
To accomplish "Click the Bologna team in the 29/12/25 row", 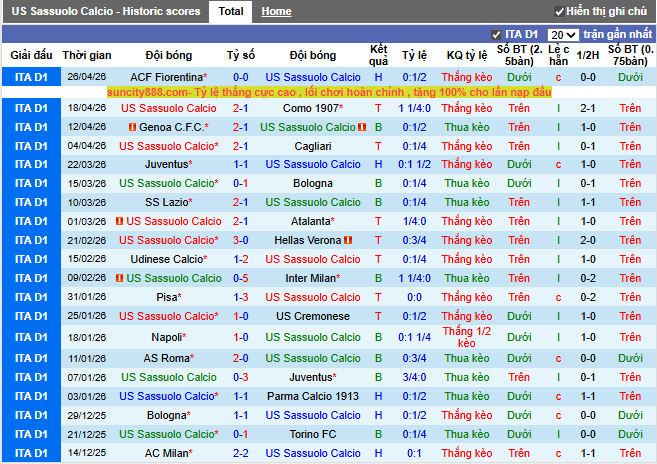I will tap(166, 415).
